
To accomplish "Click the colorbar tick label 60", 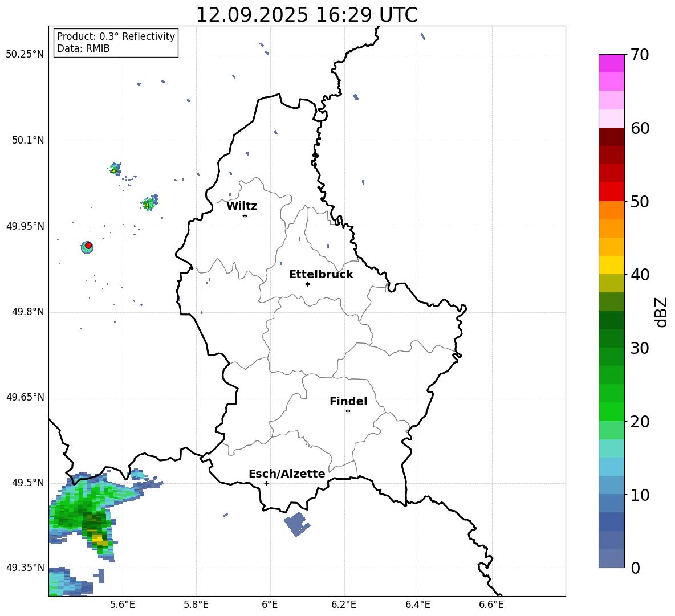I will coord(639,128).
